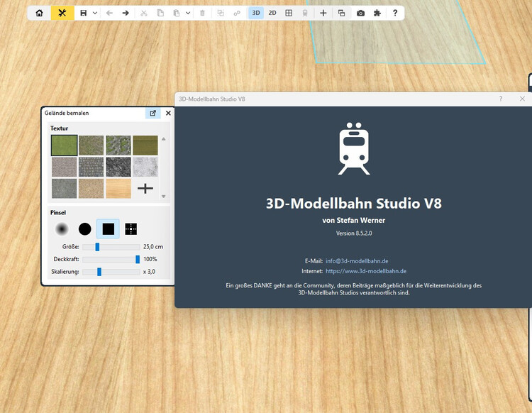This screenshot has height=413, width=532.
Task: Add new object with plus icon
Action: coord(323,13)
